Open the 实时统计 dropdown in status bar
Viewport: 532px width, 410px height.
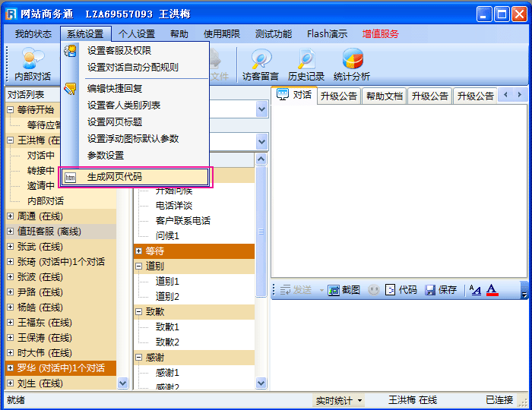click(x=339, y=400)
